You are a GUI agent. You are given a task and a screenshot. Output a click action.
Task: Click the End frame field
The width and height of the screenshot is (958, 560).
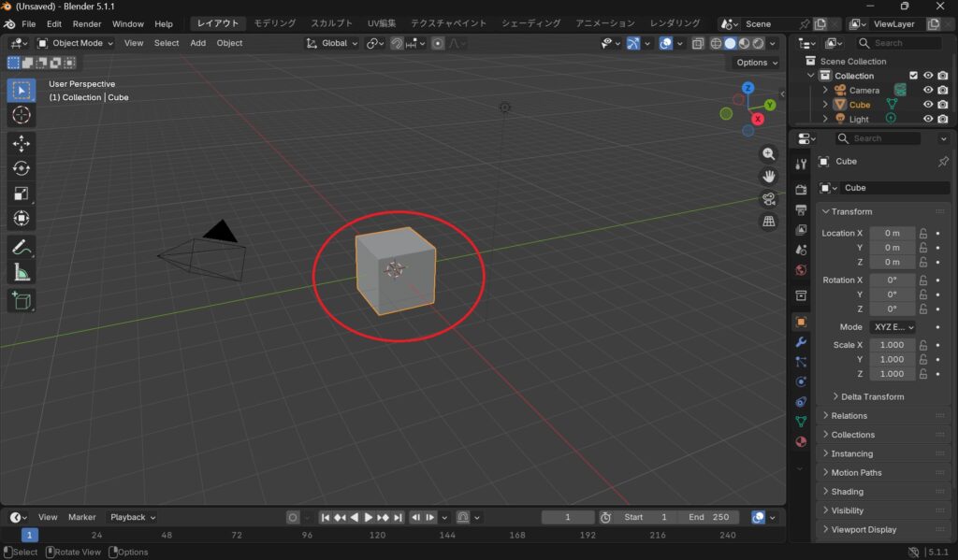(710, 517)
